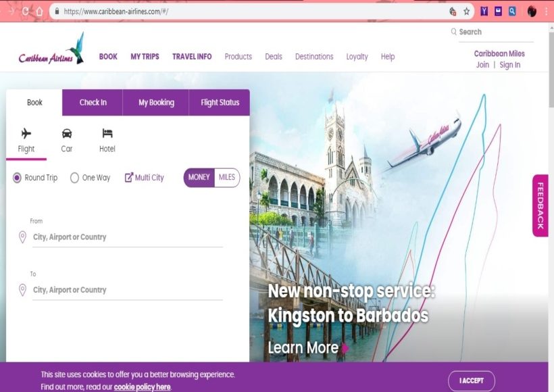Open the FEEDBACK side tab

[540, 205]
